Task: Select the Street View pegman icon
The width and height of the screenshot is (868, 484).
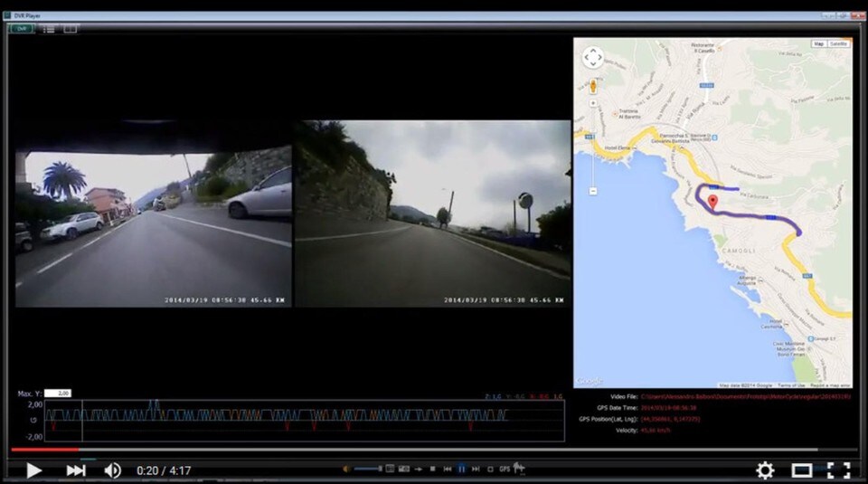Action: point(593,87)
